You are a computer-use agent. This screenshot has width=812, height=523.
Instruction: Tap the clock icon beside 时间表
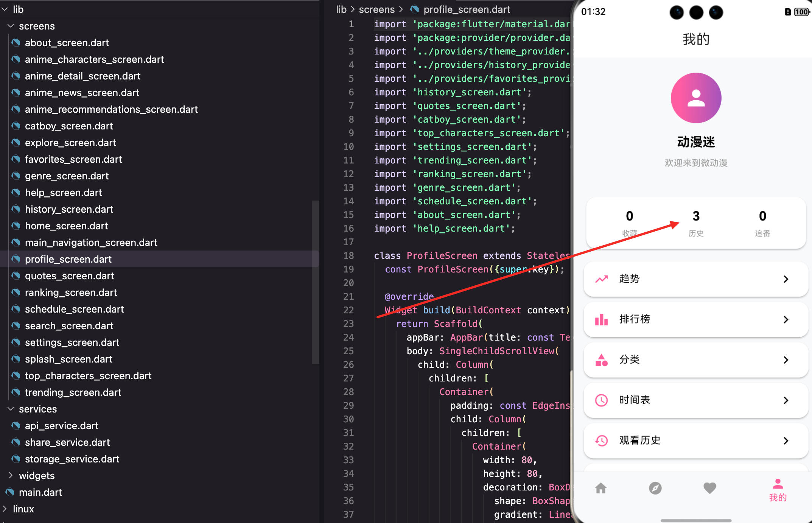(x=602, y=400)
